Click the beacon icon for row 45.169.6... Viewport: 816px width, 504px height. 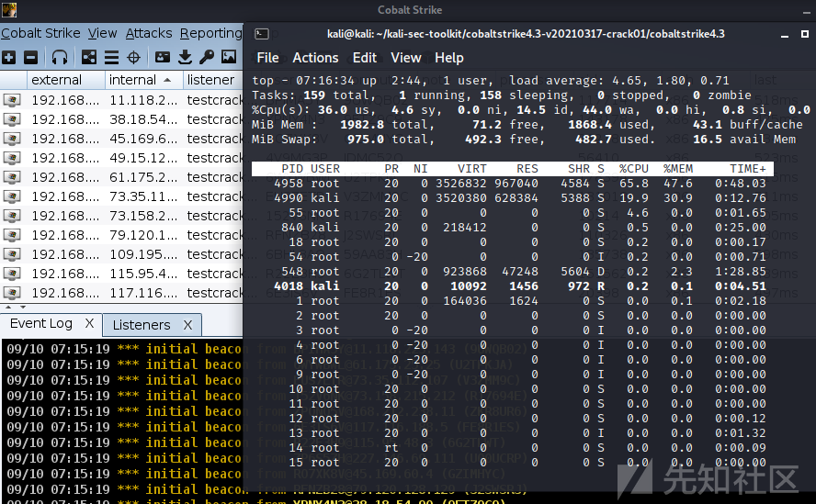13,139
